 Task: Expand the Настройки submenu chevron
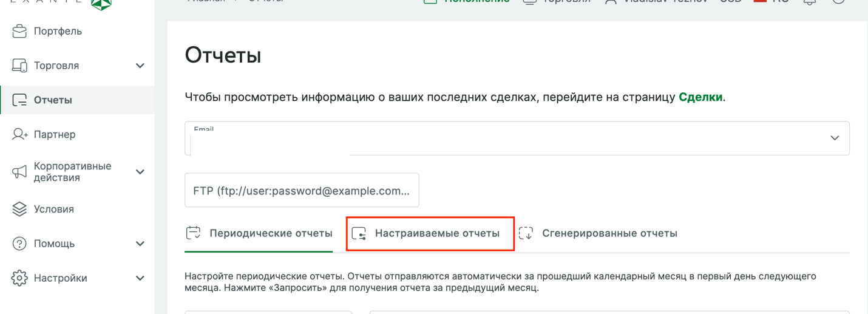[x=140, y=278]
